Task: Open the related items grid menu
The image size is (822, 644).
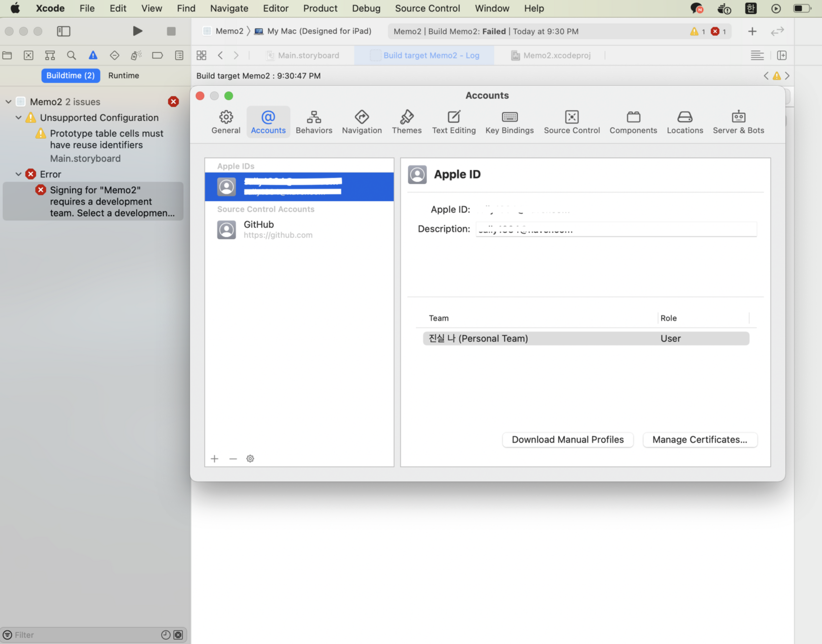Action: (201, 55)
